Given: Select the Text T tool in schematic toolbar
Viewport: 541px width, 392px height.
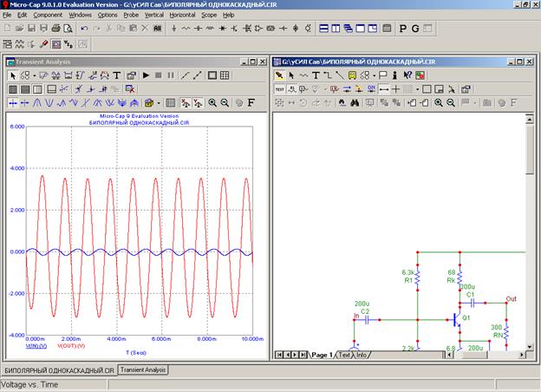Looking at the screenshot, I should coord(316,75).
